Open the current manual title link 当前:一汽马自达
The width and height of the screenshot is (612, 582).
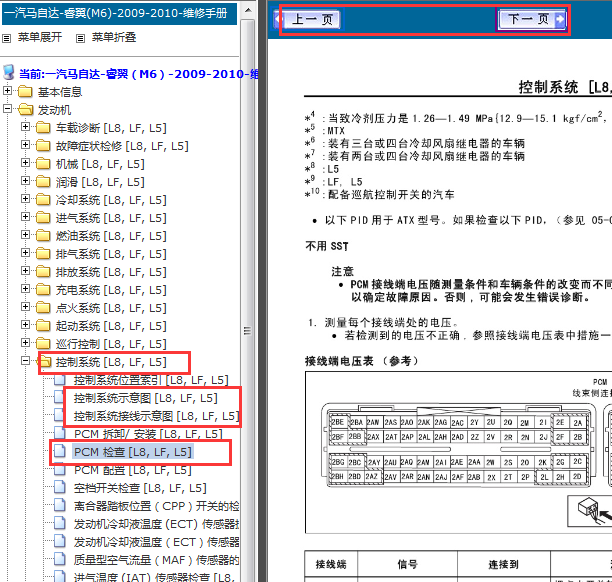click(x=138, y=74)
